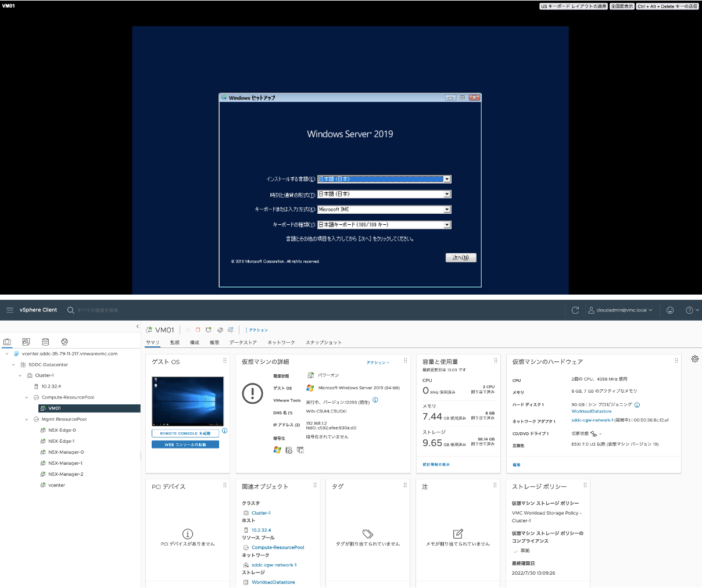702x588 pixels.
Task: Show hard disk 1 info icon
Action: click(637, 405)
